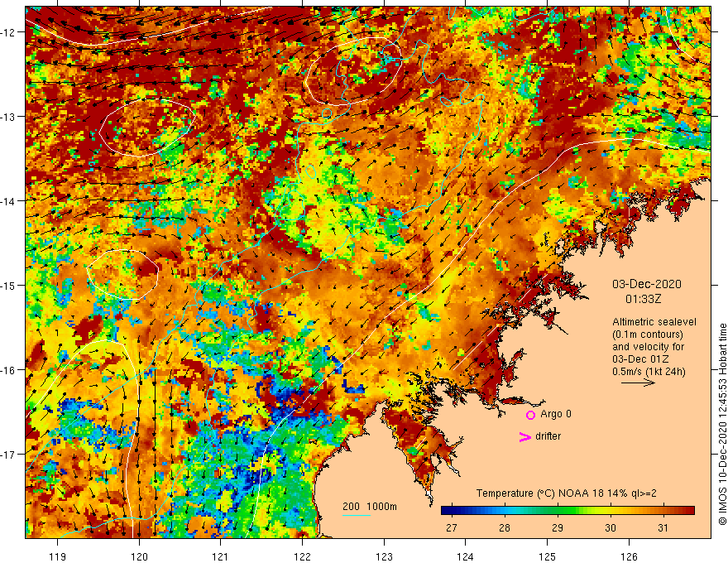Image resolution: width=728 pixels, height=563 pixels.
Task: Click the cyan 200 1000m depth line sample
Action: click(356, 515)
